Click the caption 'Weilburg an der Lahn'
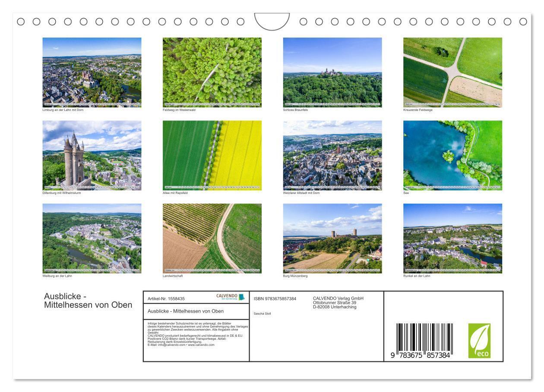Image resolution: width=544 pixels, height=392 pixels. (x=57, y=276)
